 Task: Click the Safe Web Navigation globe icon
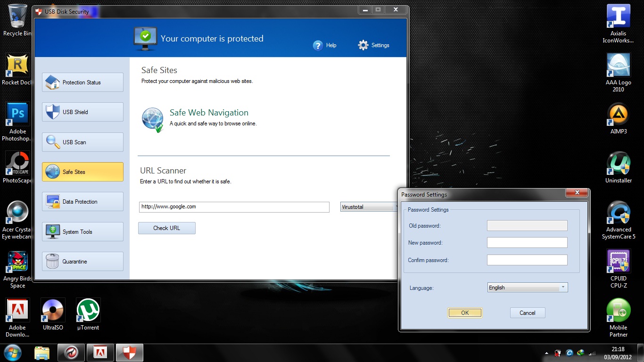153,120
